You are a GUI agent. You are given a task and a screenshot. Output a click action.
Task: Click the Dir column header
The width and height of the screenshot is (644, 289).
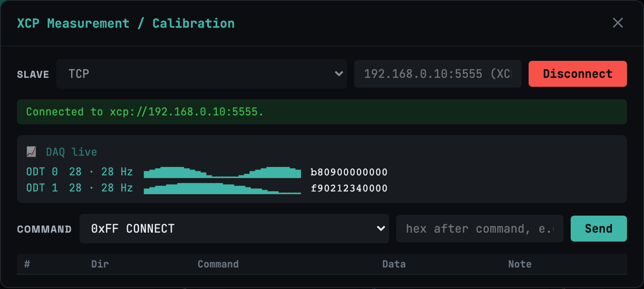pyautogui.click(x=100, y=264)
